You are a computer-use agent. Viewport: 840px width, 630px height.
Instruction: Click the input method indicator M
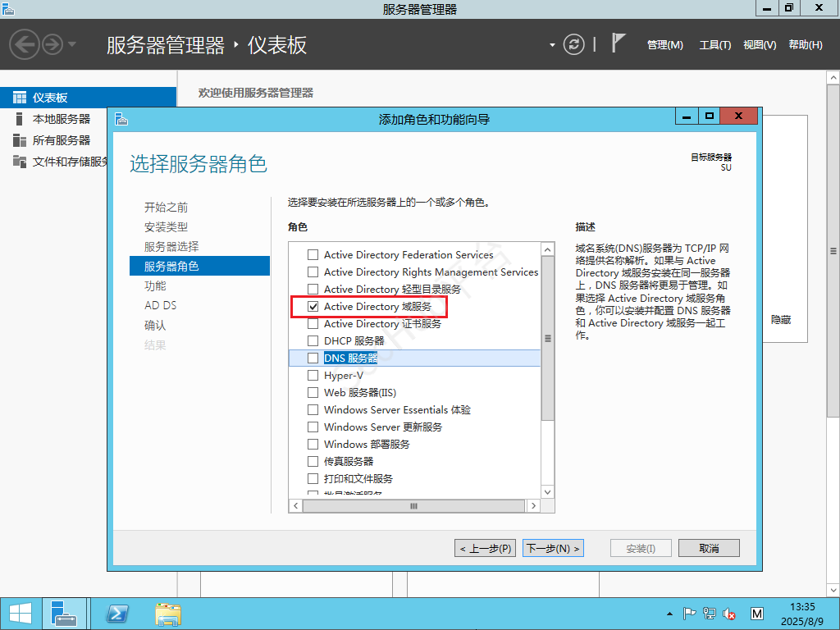click(756, 613)
